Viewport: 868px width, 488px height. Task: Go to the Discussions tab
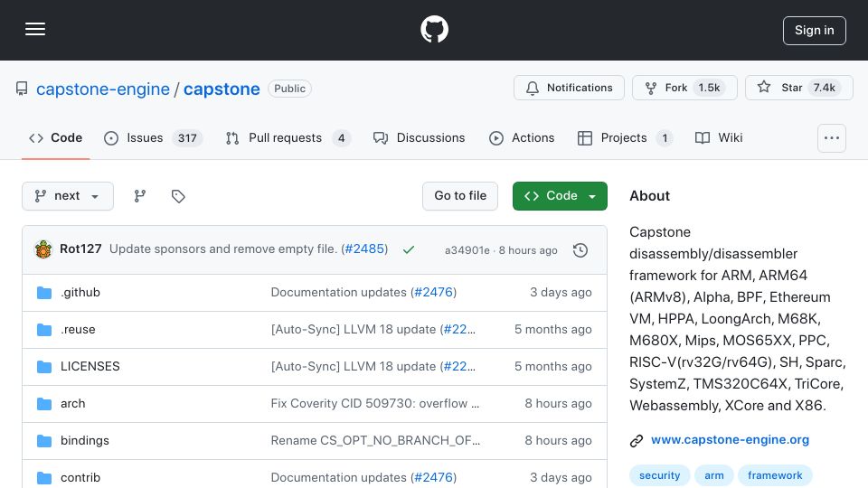419,137
